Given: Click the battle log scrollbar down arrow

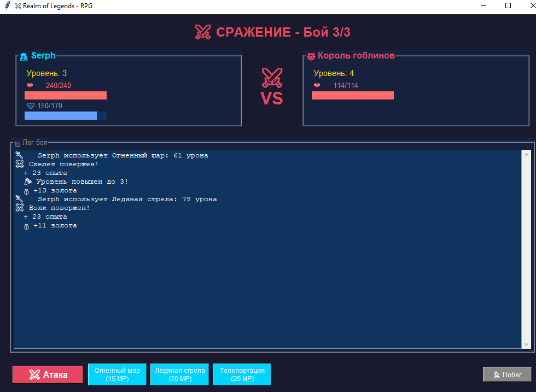Looking at the screenshot, I should click(x=526, y=344).
